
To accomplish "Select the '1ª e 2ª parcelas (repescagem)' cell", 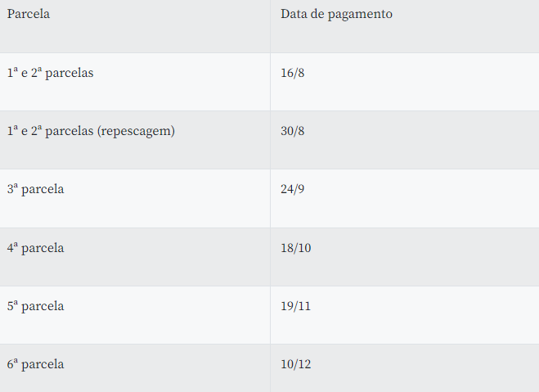I will point(91,131).
